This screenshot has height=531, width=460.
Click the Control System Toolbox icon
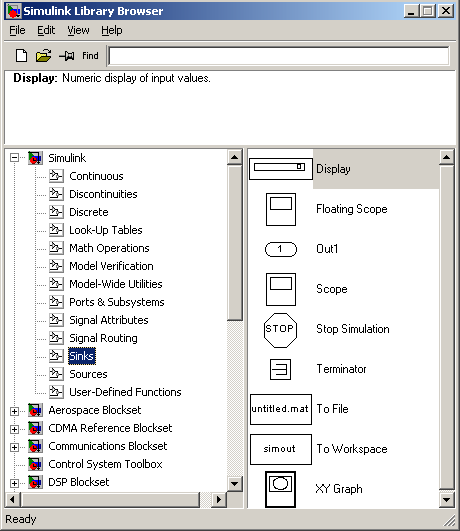click(35, 464)
